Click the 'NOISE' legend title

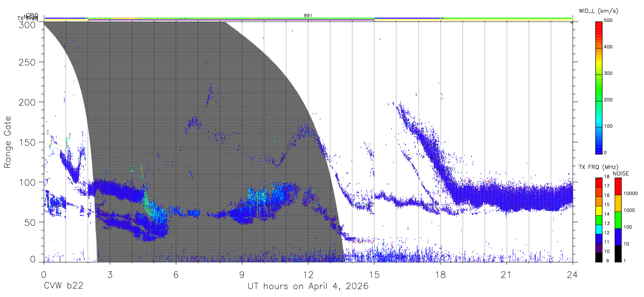pos(621,173)
